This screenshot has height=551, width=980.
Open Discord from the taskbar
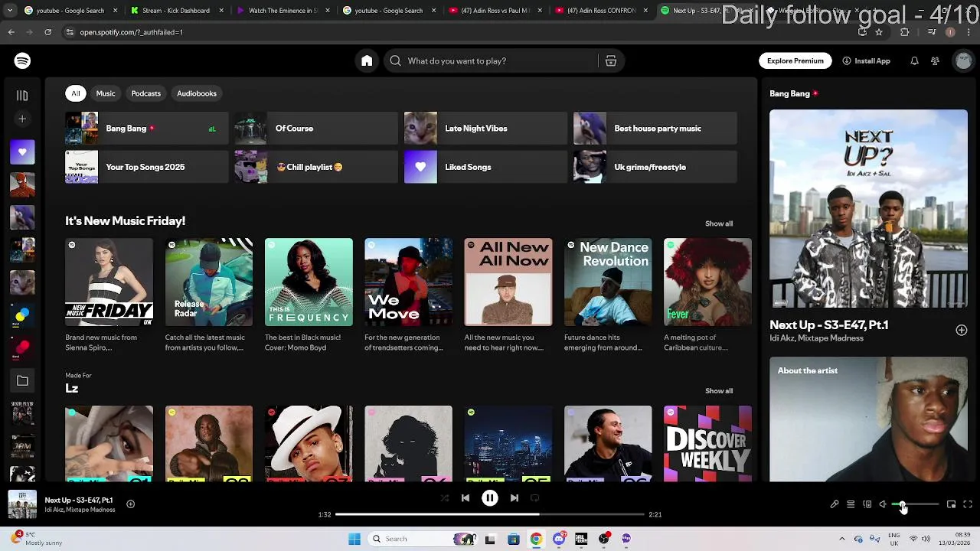559,539
